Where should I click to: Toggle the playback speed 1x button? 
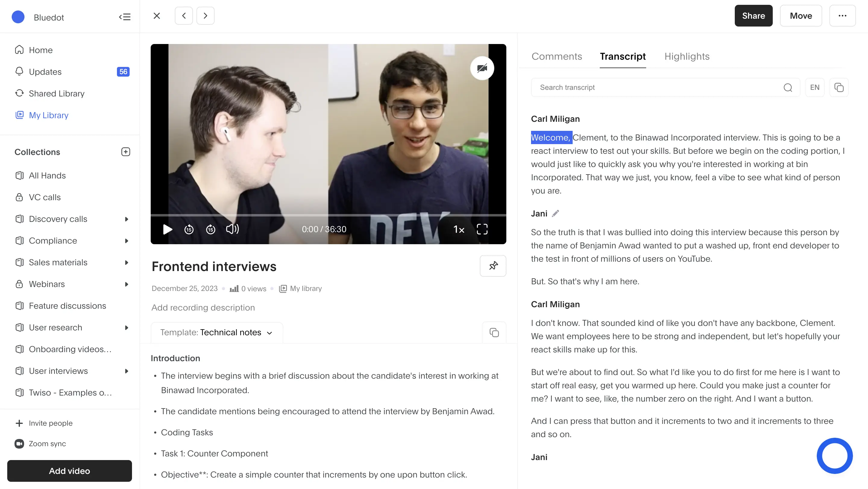click(x=458, y=229)
